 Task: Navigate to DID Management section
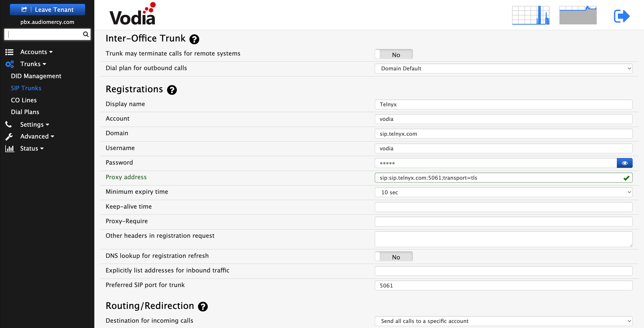(37, 76)
